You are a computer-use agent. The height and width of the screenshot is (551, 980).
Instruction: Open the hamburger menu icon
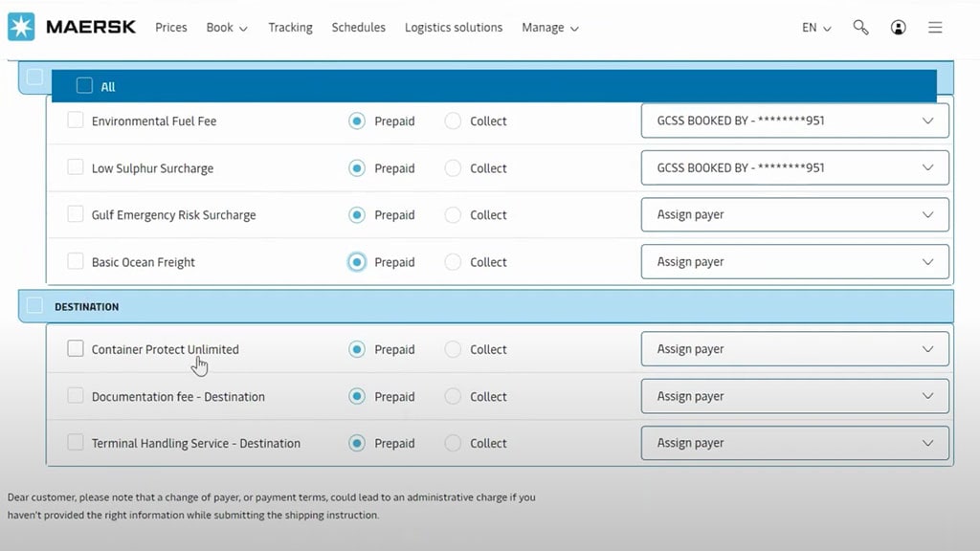[935, 28]
